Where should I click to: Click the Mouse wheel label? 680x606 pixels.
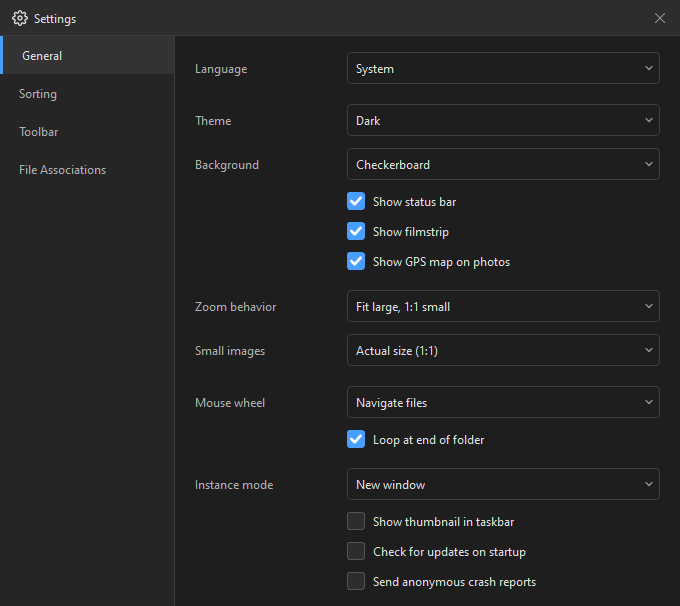[230, 403]
